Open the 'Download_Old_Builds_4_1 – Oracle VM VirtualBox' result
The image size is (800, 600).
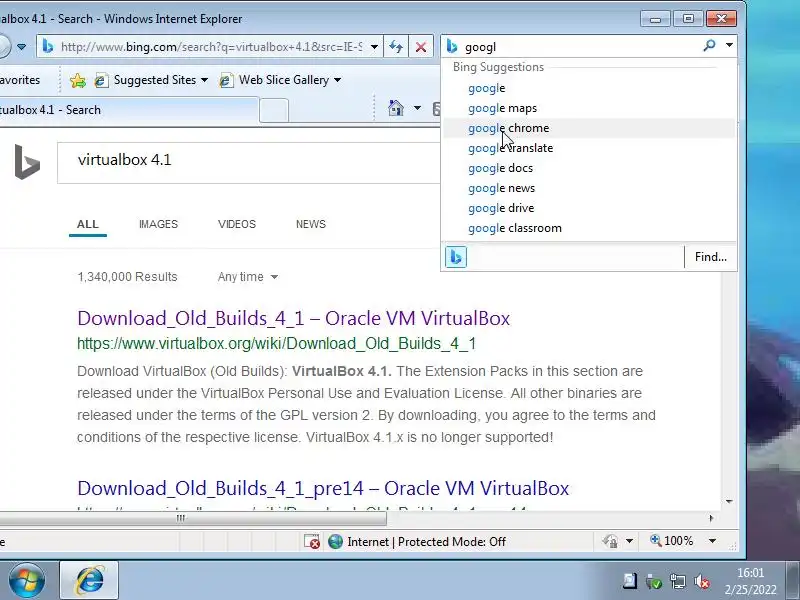pyautogui.click(x=293, y=318)
